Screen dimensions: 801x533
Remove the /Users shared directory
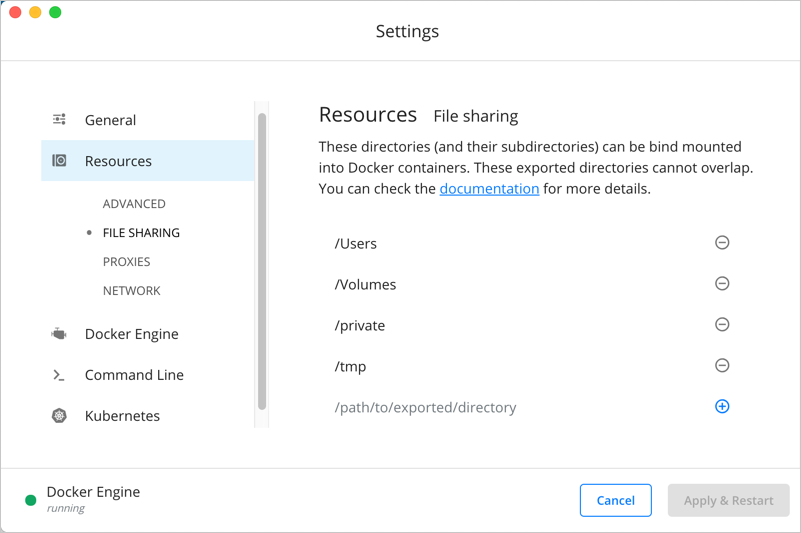tap(722, 243)
